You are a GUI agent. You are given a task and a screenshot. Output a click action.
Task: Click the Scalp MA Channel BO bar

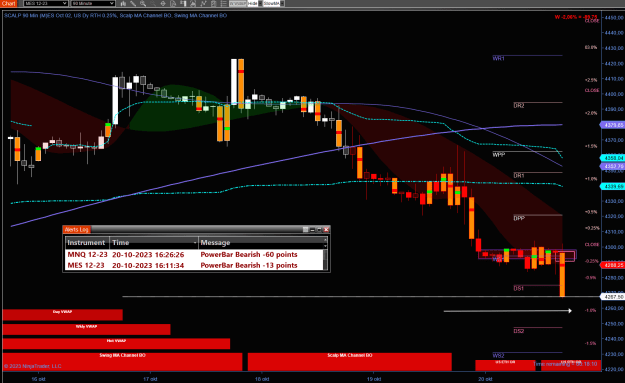350,361
